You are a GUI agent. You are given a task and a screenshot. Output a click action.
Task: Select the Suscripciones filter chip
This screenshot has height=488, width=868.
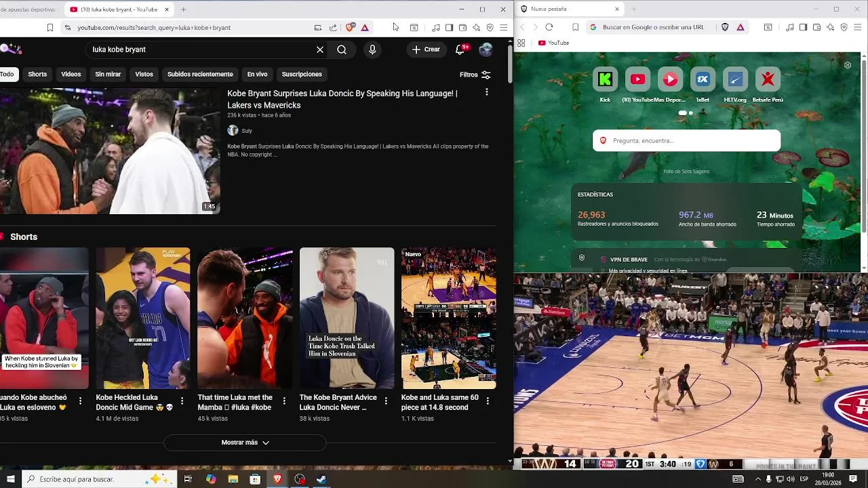point(302,75)
